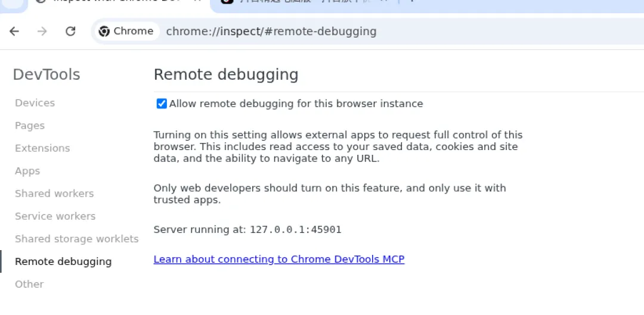Click the forward navigation arrow

(42, 31)
